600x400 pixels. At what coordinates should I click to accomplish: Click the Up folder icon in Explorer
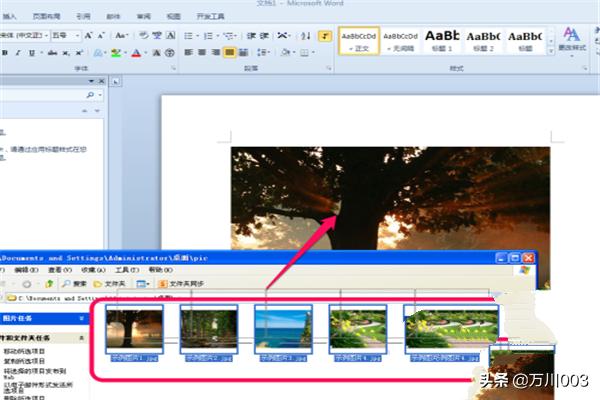click(50, 284)
